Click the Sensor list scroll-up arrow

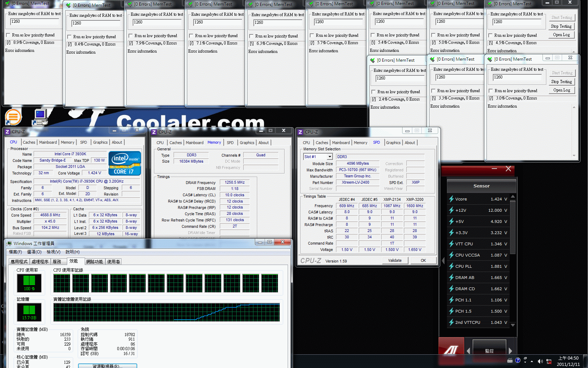click(513, 197)
